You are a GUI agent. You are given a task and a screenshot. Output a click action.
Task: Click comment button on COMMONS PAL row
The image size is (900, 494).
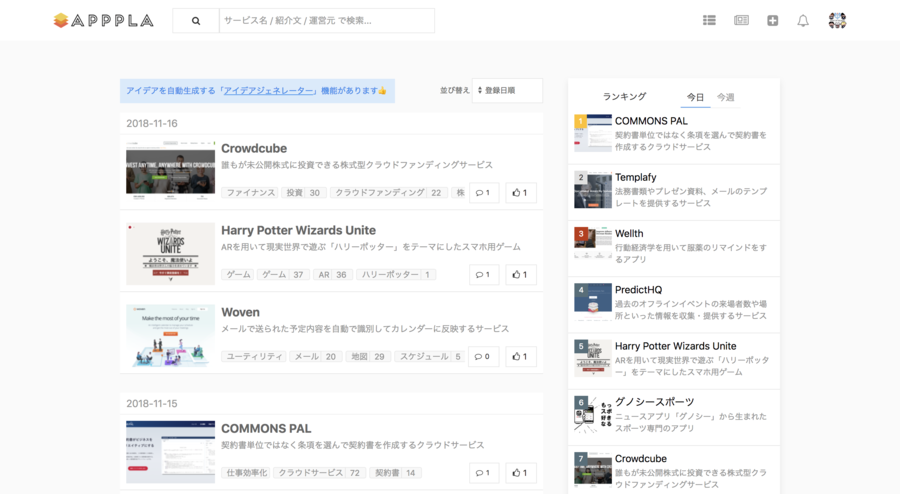pyautogui.click(x=483, y=473)
